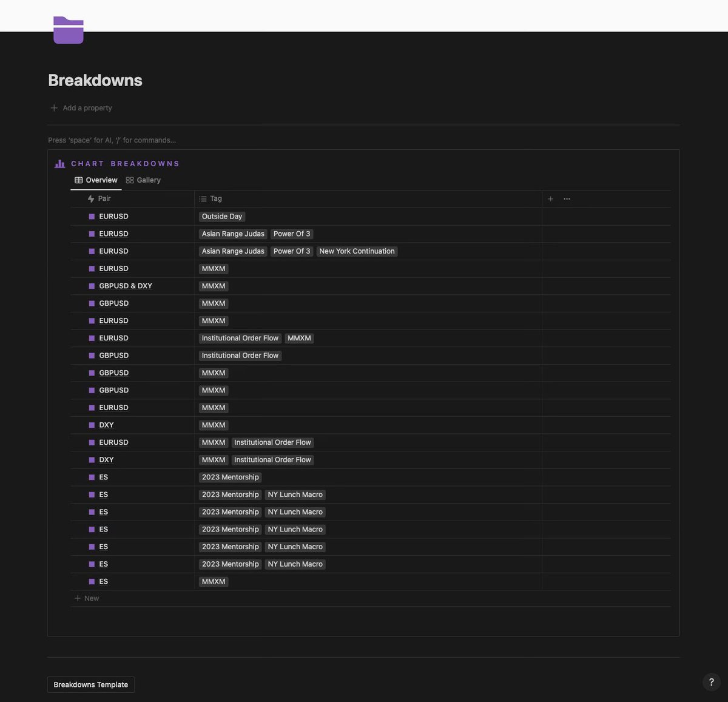Click the purple icon of the New York Continuation row

92,251
